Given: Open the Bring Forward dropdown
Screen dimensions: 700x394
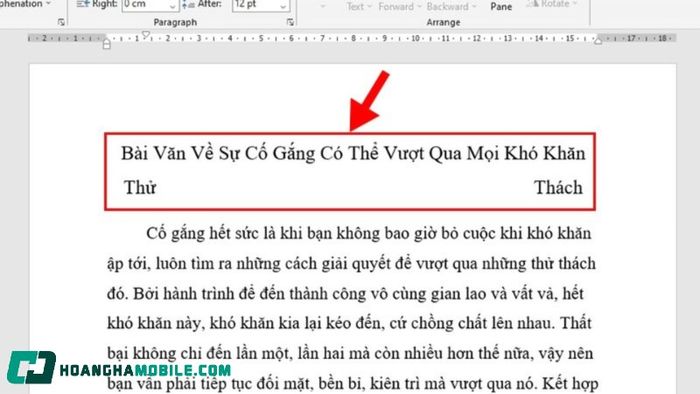Looking at the screenshot, I should pos(400,6).
